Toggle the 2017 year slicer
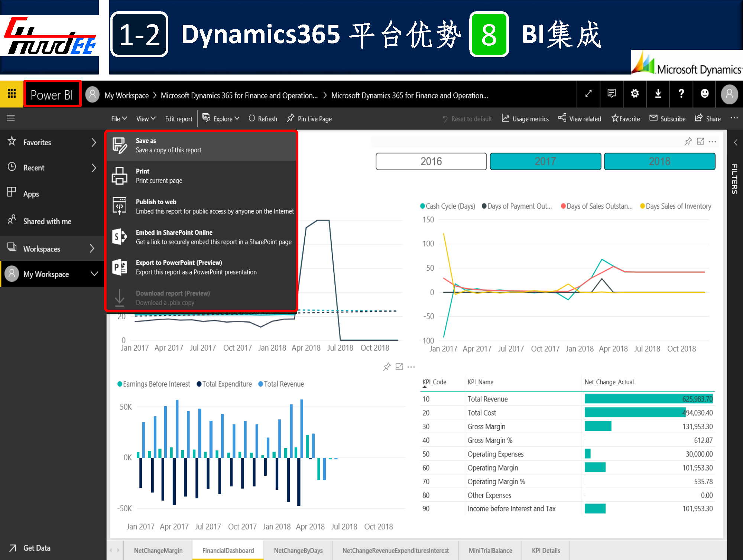The image size is (743, 560). [x=545, y=162]
